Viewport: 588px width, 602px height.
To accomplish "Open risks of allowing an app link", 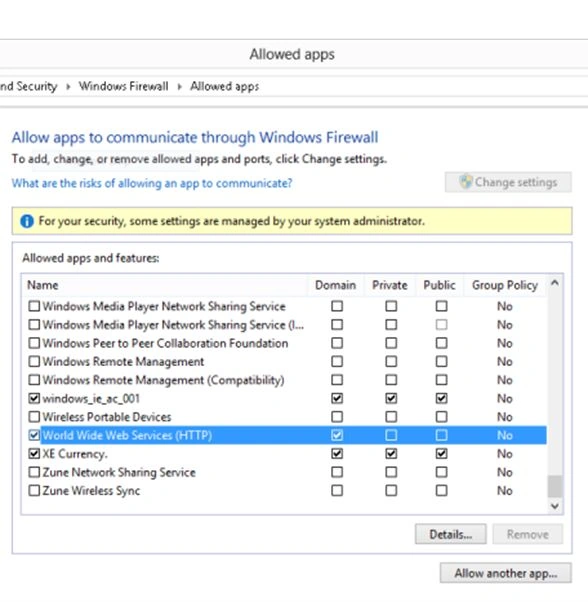I will (x=152, y=183).
